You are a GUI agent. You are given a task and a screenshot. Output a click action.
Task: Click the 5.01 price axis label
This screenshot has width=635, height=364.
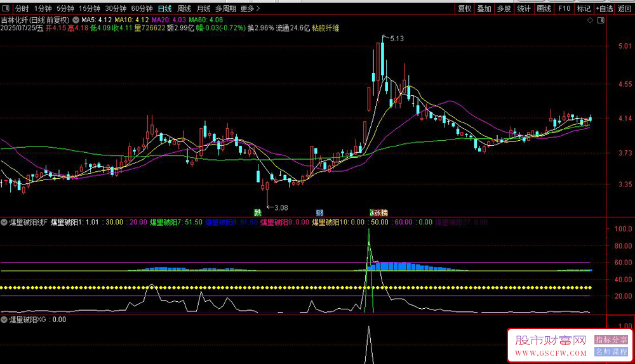click(x=625, y=46)
